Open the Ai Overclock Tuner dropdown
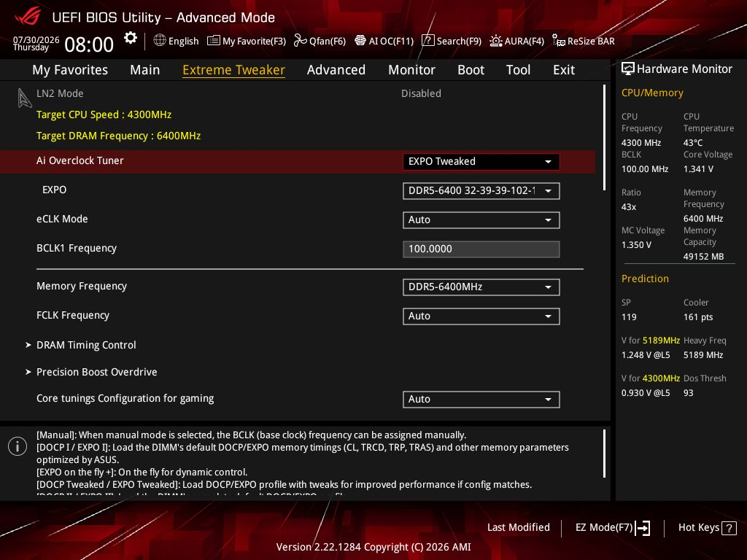 [x=481, y=161]
